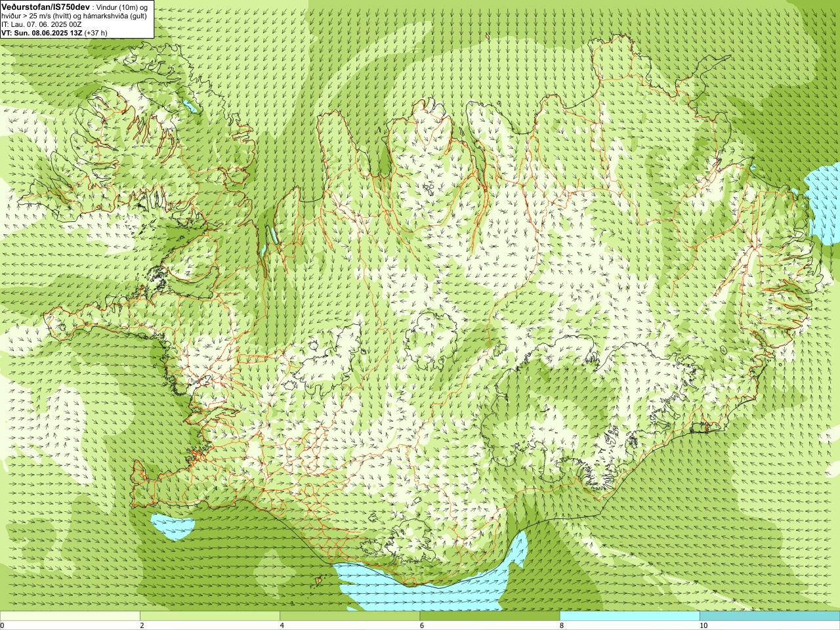This screenshot has width=840, height=630.
Task: Click the scale label '2' under the color bar
Action: click(142, 626)
